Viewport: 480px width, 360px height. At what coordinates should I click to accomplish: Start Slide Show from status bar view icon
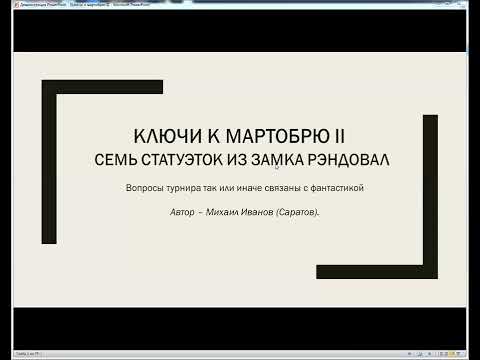[x=459, y=354]
